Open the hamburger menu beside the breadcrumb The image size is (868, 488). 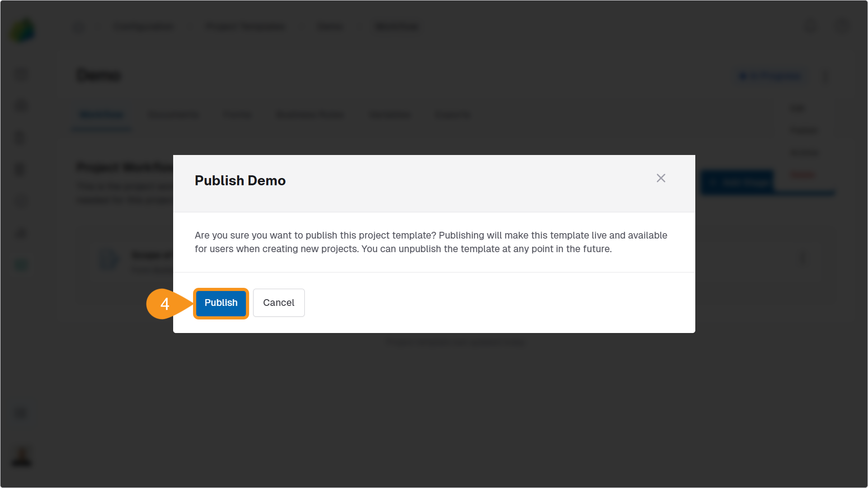(79, 27)
